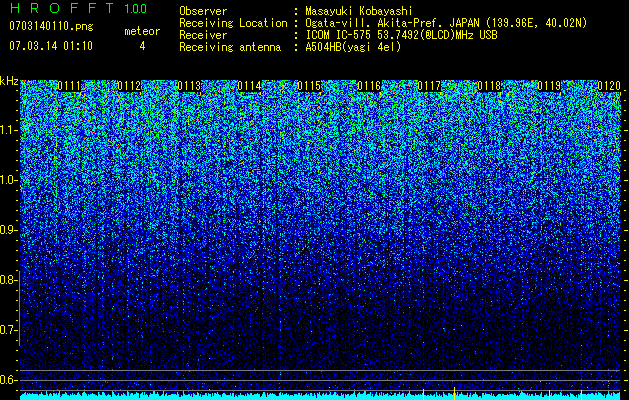Click the 0118 time marker
This screenshot has width=629, height=400.
[x=489, y=86]
